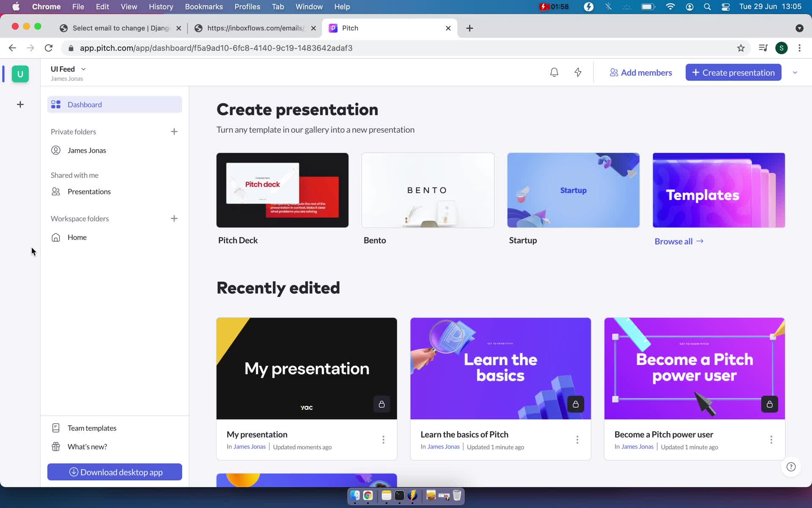The image size is (812, 508).
Task: Click the notifications bell icon
Action: coord(554,72)
